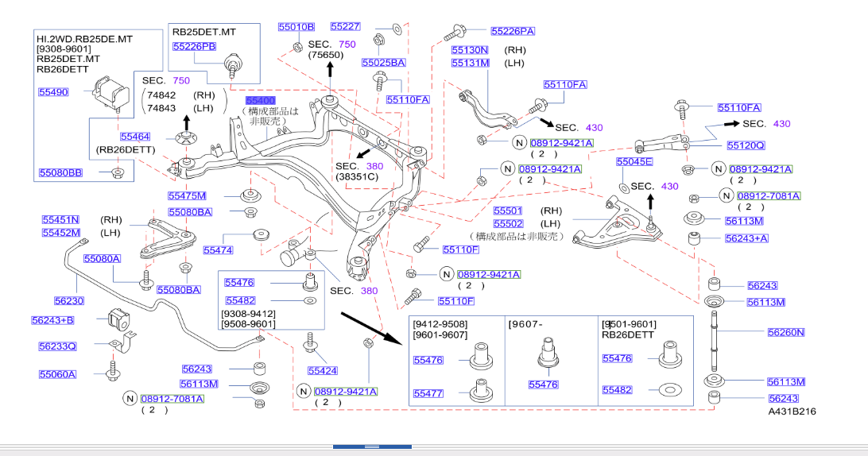Viewport: 868px width, 456px height.
Task: Open part 55131M (LH) link
Action: tap(471, 63)
